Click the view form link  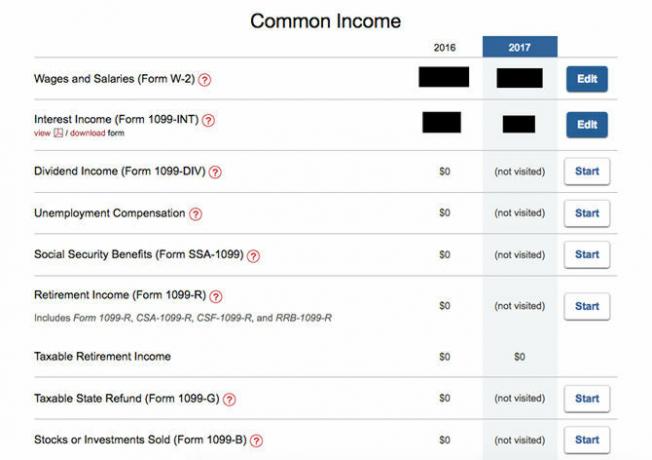point(42,133)
